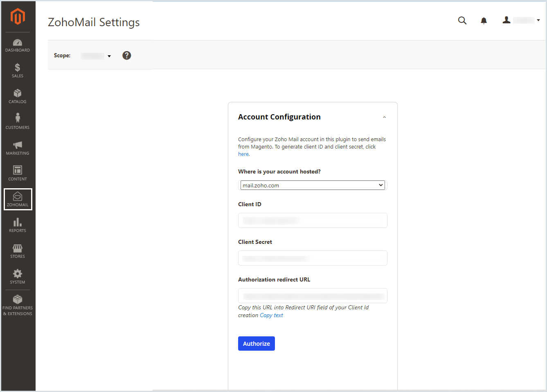Image resolution: width=547 pixels, height=392 pixels.
Task: Open the Marketing menu
Action: 18,148
